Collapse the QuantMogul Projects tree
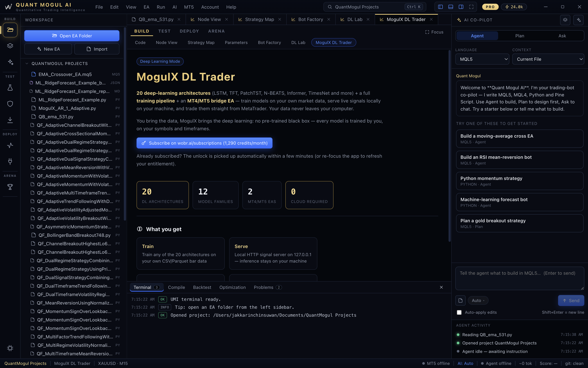Screen dimensions: 588x368 point(27,63)
